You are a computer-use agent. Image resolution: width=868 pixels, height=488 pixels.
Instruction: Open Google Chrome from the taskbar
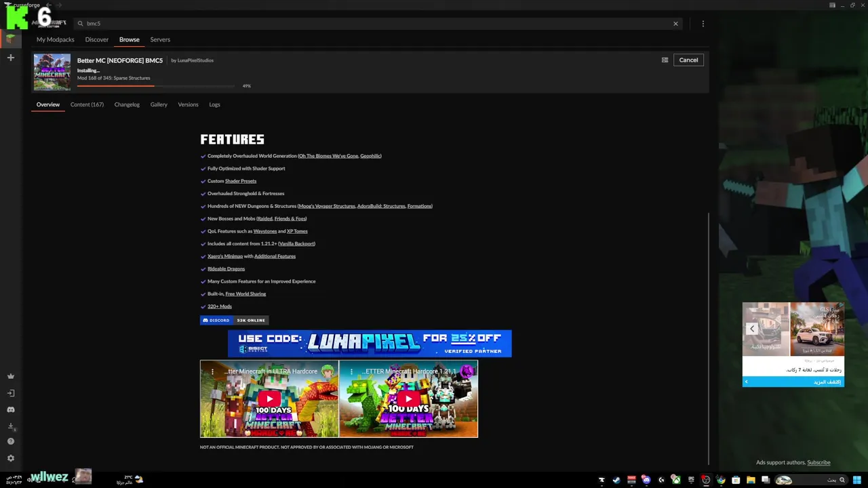pyautogui.click(x=721, y=480)
